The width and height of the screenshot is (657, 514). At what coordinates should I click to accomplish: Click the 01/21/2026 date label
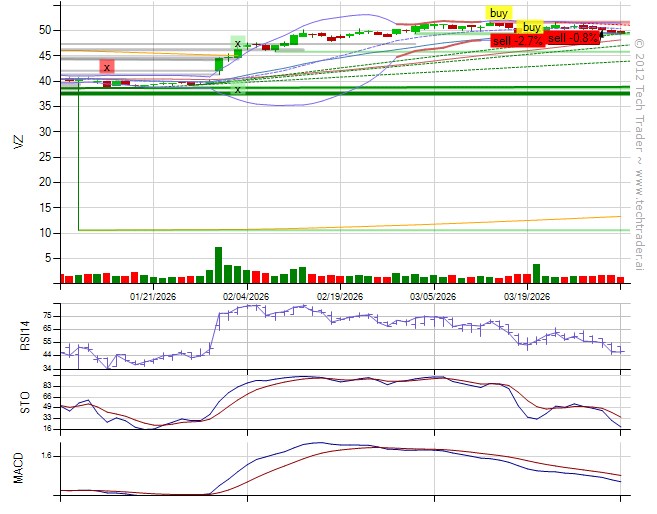tap(155, 296)
